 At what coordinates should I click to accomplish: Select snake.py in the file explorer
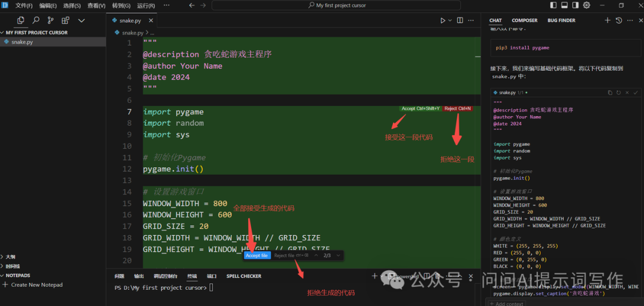53,42
